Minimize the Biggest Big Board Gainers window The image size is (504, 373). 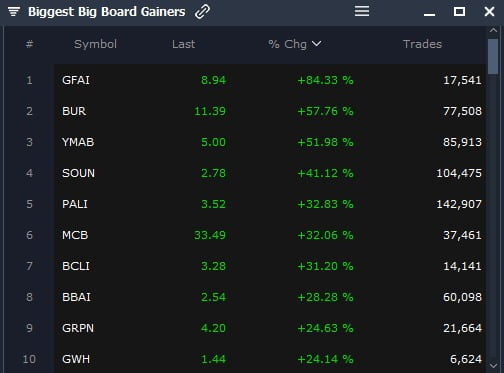point(429,14)
